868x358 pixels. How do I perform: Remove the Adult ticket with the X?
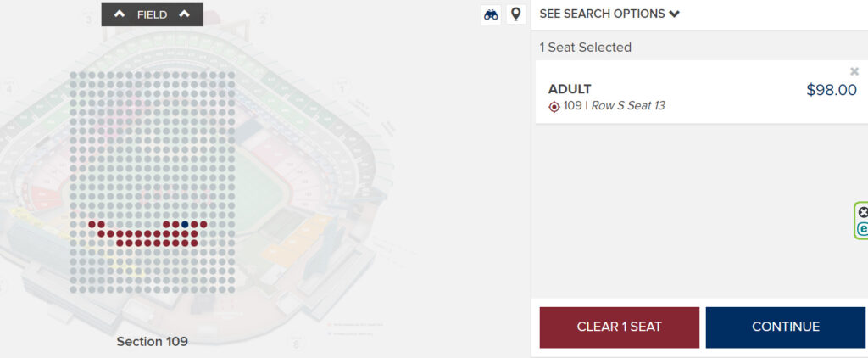pyautogui.click(x=854, y=71)
